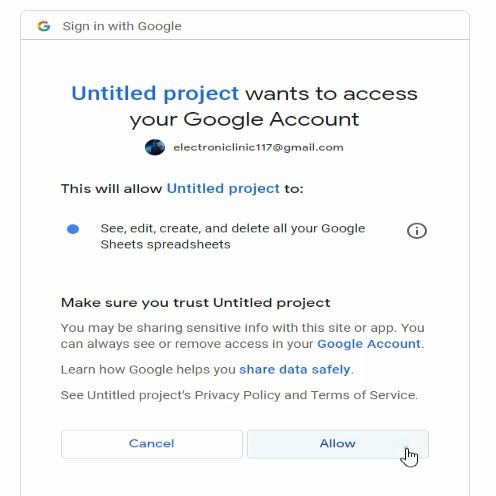Open the Terms of Service link
Screen dimensions: 496x496
pos(363,395)
